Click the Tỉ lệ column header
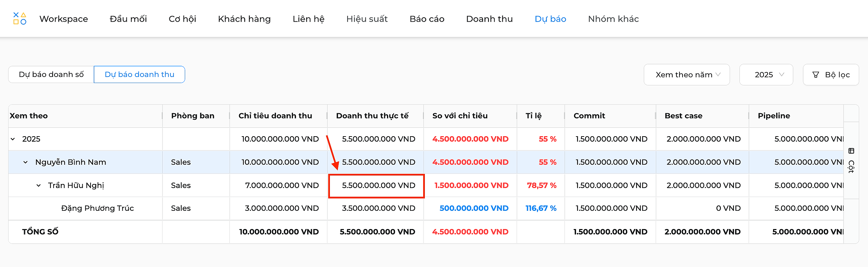Screen dimensions: 868x267 (533, 116)
